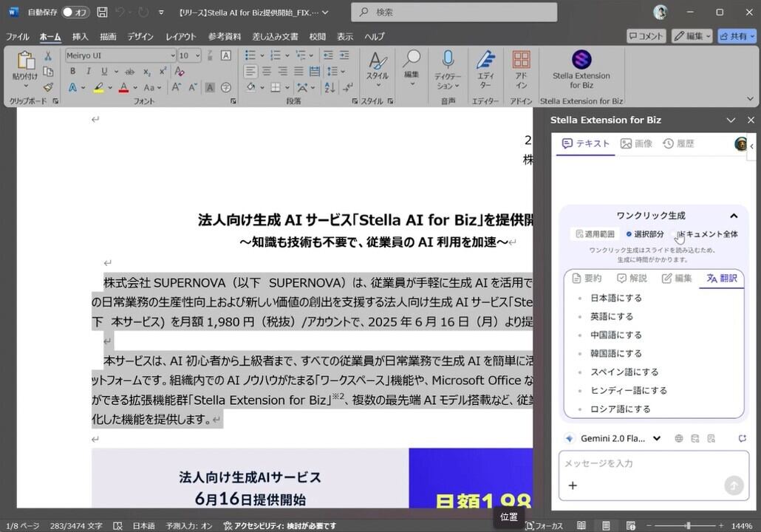Center align the paragraph
Image resolution: width=761 pixels, height=532 pixels.
coord(267,72)
